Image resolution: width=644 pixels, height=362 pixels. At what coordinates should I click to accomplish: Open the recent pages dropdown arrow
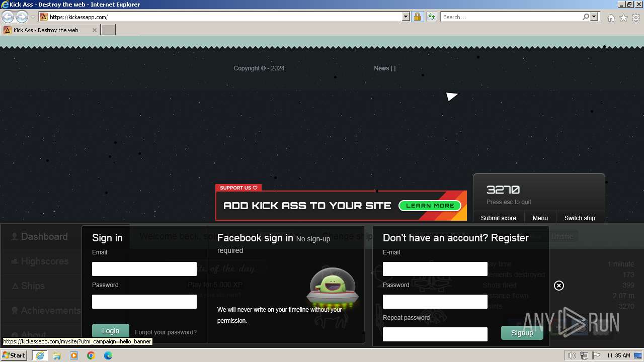(33, 17)
